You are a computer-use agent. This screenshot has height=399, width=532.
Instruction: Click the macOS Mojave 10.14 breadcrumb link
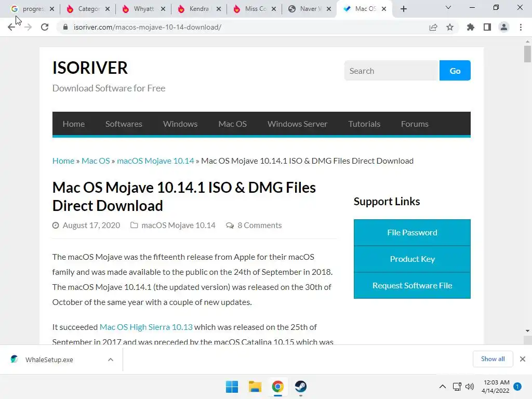coord(155,161)
